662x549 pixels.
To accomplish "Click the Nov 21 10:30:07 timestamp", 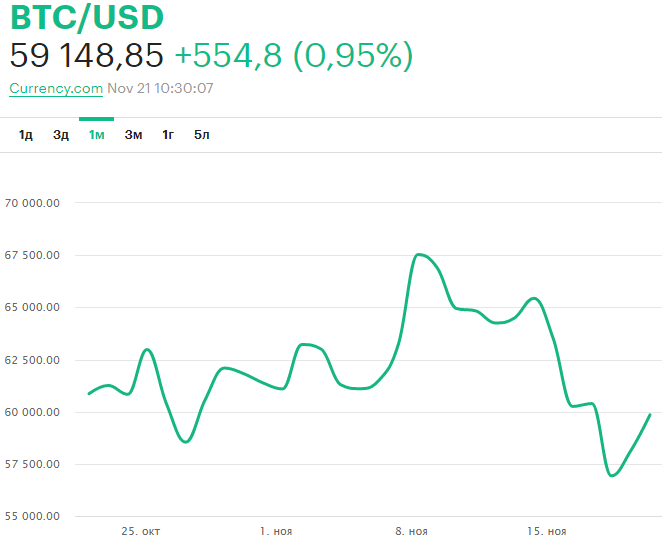I will pos(160,88).
